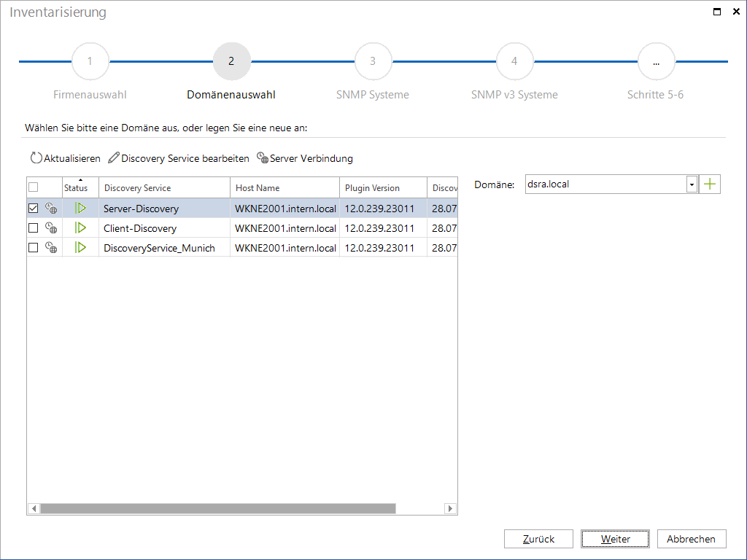Image resolution: width=747 pixels, height=560 pixels.
Task: Click Server Verbindung toolbar label
Action: coord(311,158)
